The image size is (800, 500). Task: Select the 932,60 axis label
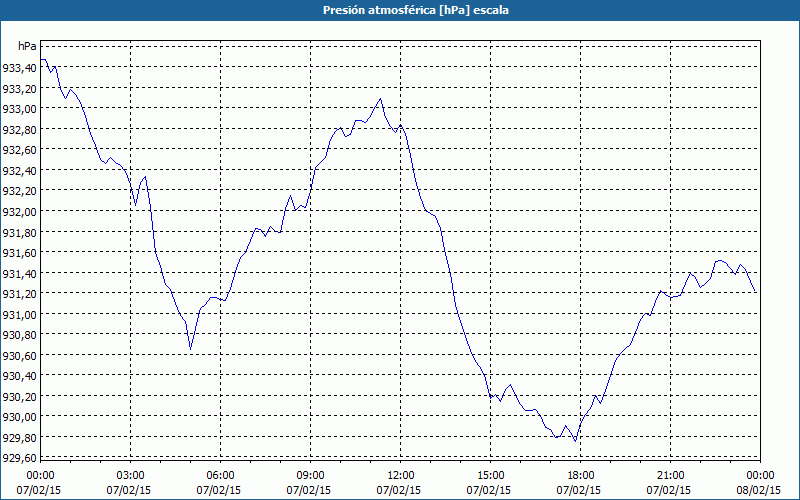pyautogui.click(x=19, y=150)
